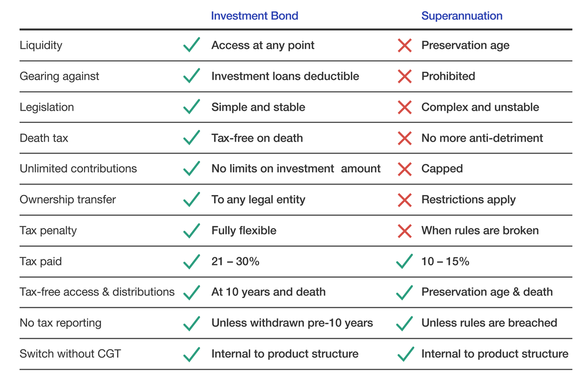Select the checkmark next to Tax-free on death
Screen dimensions: 588x379
pyautogui.click(x=192, y=138)
